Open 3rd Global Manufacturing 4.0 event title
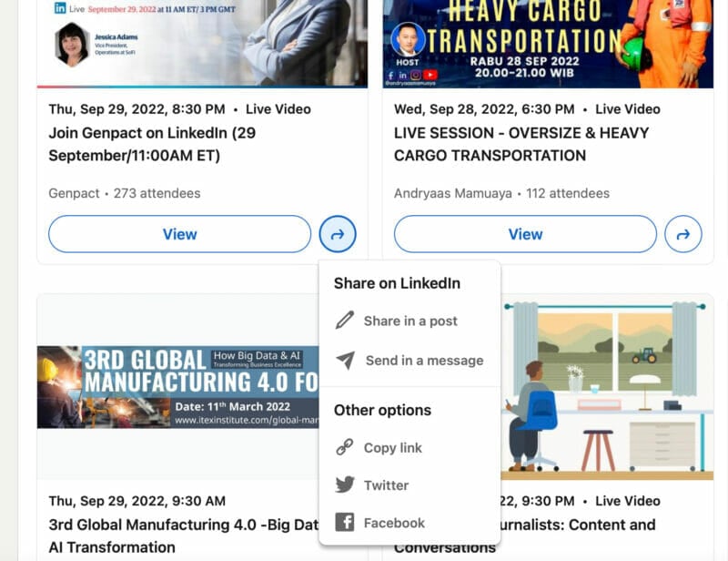The height and width of the screenshot is (561, 728). point(184,535)
